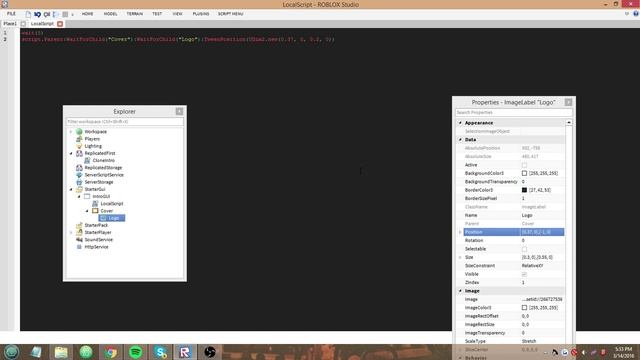Select HttpService icon in Explorer

79,247
